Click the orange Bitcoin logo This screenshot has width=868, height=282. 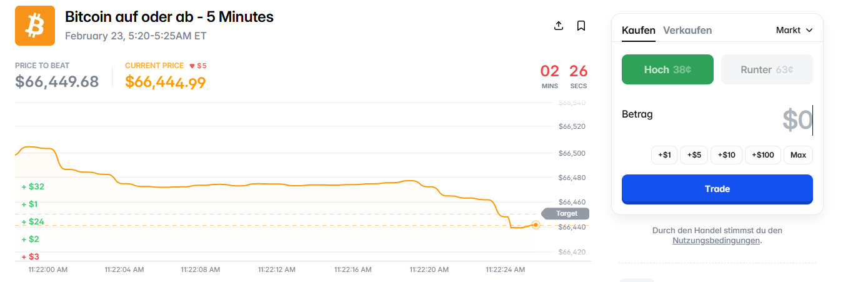tap(35, 26)
